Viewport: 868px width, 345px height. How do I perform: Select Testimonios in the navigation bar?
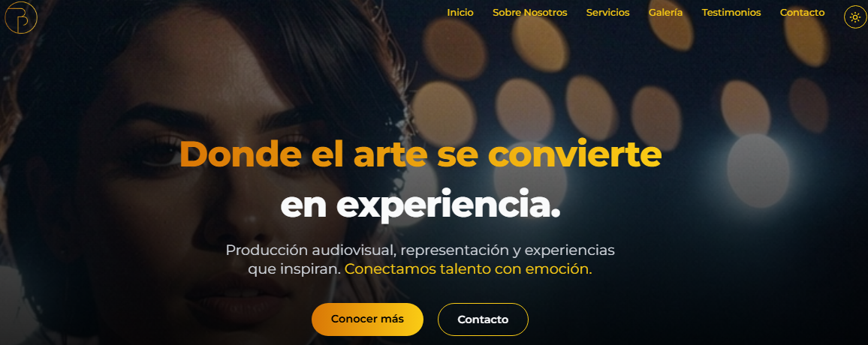[731, 13]
